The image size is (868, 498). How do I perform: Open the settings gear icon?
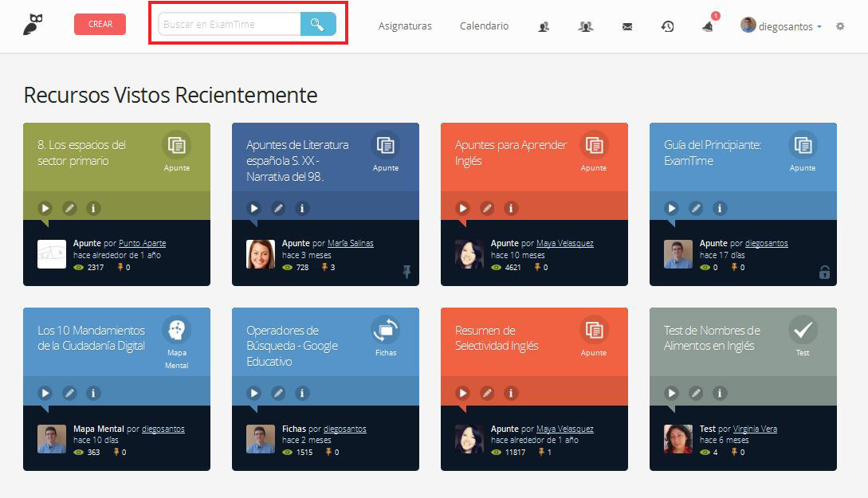point(840,26)
